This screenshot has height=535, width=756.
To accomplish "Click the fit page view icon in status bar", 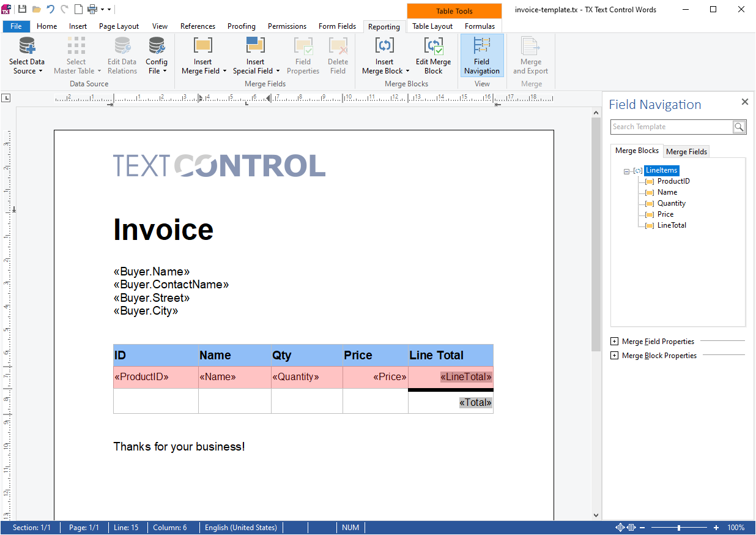I will 620,528.
